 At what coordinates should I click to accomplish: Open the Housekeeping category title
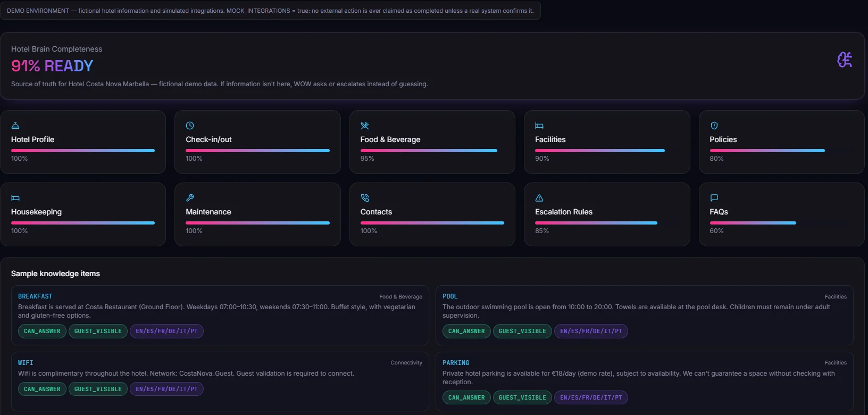coord(36,212)
